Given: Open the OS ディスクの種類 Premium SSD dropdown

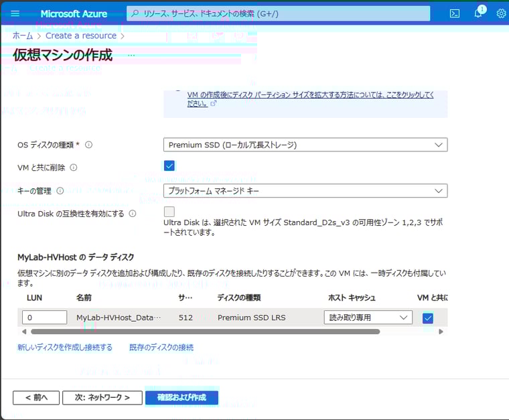Looking at the screenshot, I should click(x=305, y=145).
